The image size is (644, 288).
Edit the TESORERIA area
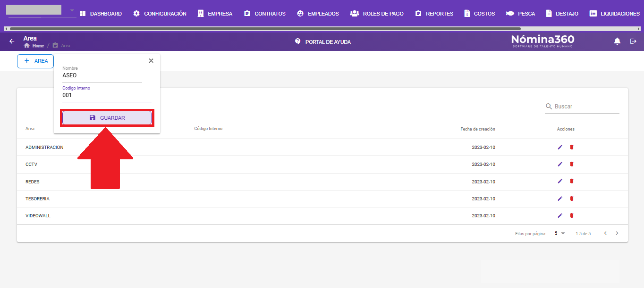(x=560, y=198)
